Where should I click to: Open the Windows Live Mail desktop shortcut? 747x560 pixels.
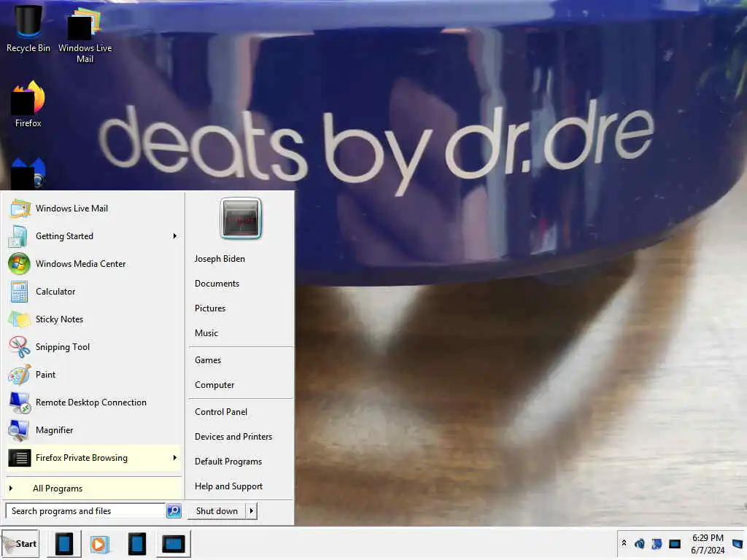(x=85, y=34)
